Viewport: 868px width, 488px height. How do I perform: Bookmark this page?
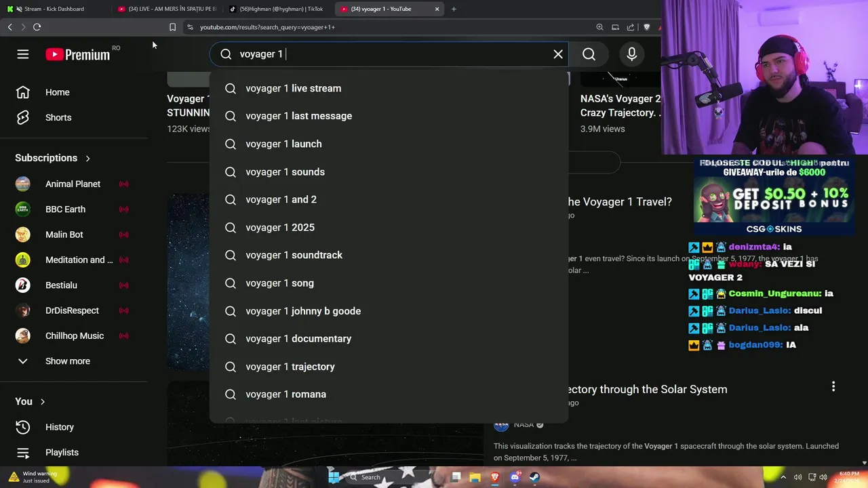pos(172,27)
